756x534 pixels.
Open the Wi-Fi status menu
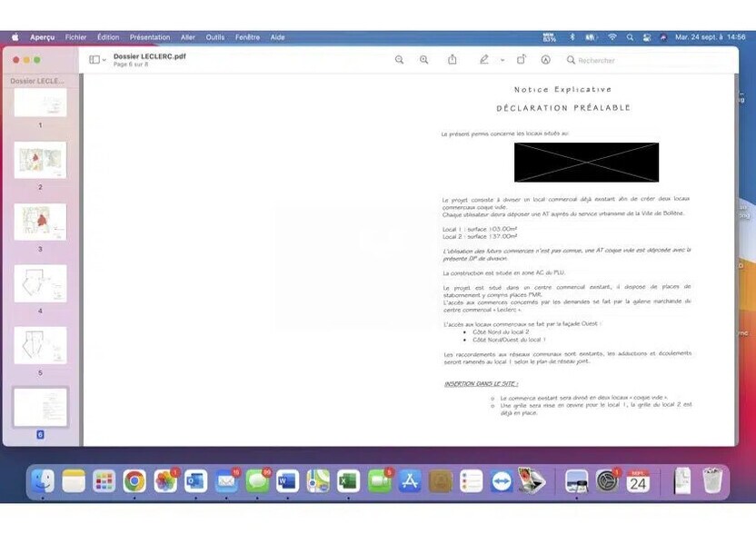[612, 37]
